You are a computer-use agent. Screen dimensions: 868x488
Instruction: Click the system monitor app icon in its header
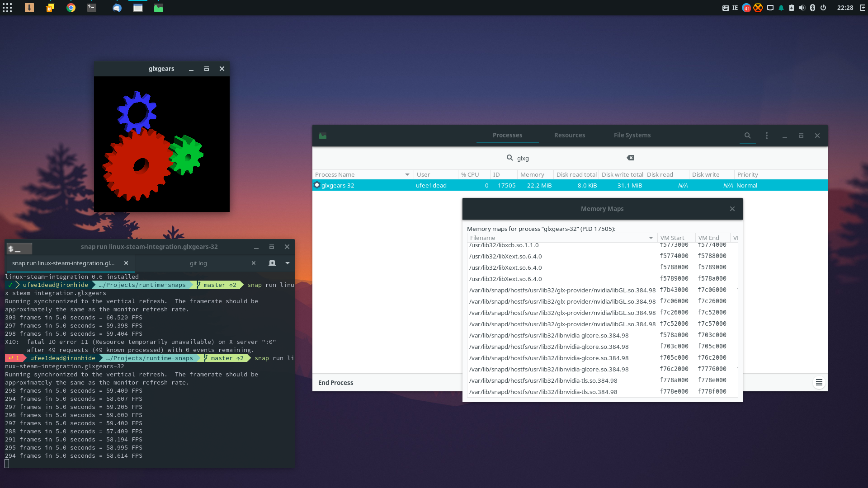pos(323,136)
